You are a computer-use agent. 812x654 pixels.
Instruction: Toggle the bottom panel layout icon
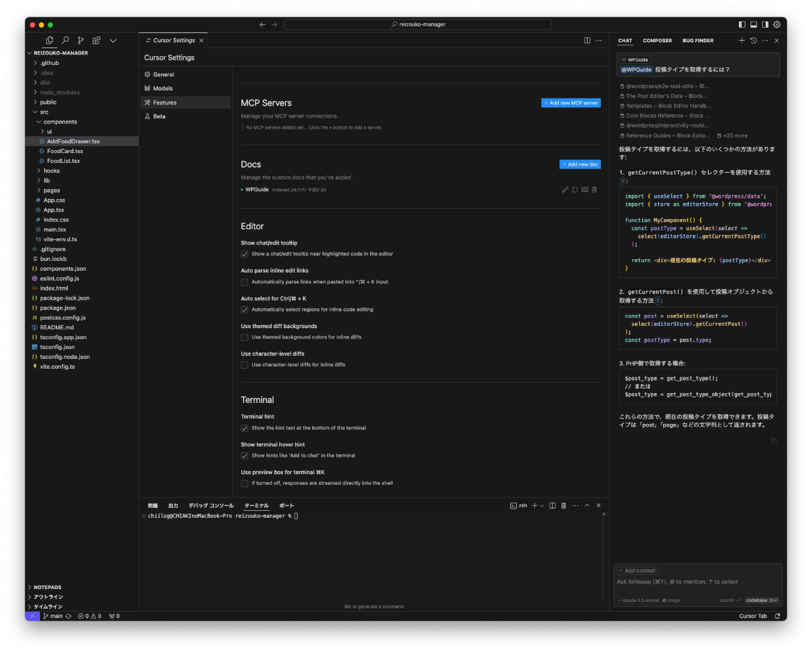(753, 24)
